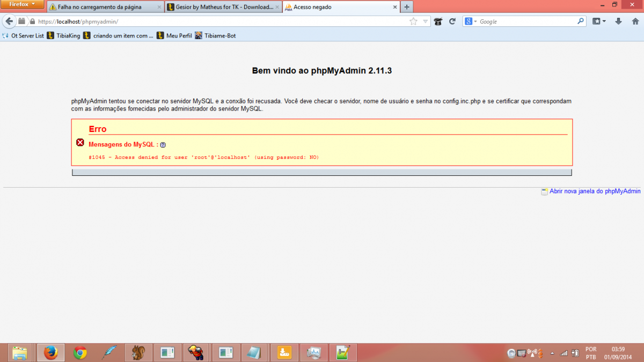Open the squirrel app on taskbar

[138, 352]
